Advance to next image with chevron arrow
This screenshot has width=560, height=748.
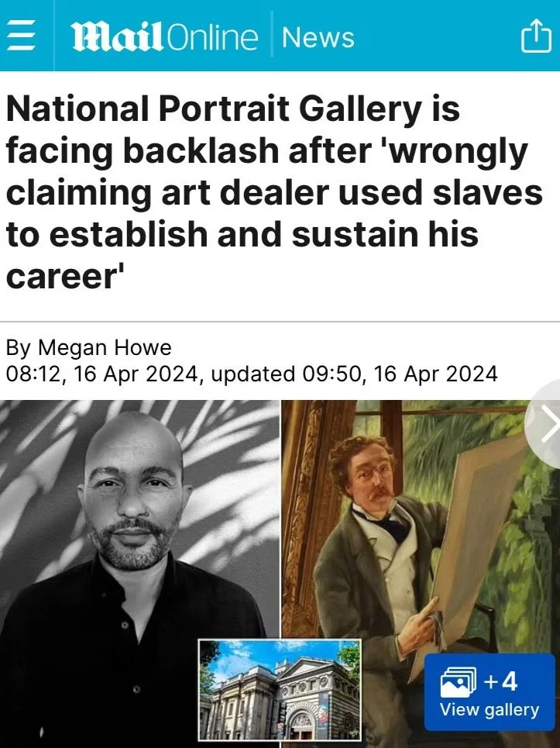(x=550, y=424)
